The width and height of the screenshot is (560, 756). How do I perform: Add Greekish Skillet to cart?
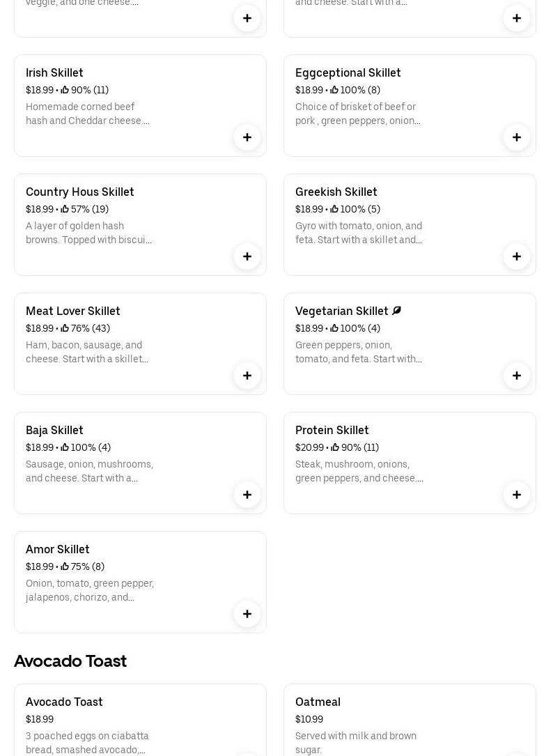coord(517,256)
